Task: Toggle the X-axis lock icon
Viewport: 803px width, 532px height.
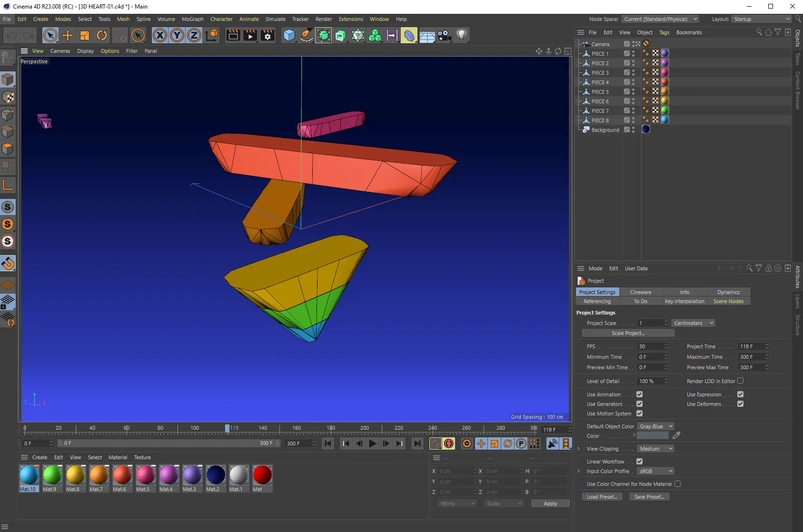Action: (160, 36)
